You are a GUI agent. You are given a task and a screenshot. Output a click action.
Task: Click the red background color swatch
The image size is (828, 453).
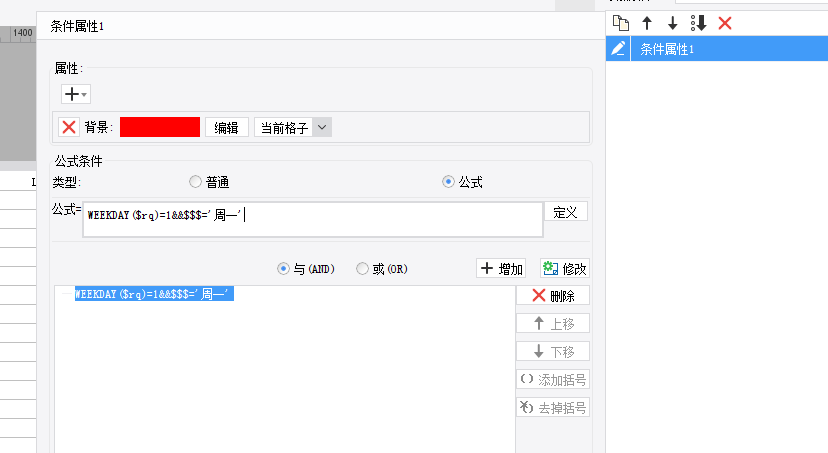pyautogui.click(x=160, y=127)
